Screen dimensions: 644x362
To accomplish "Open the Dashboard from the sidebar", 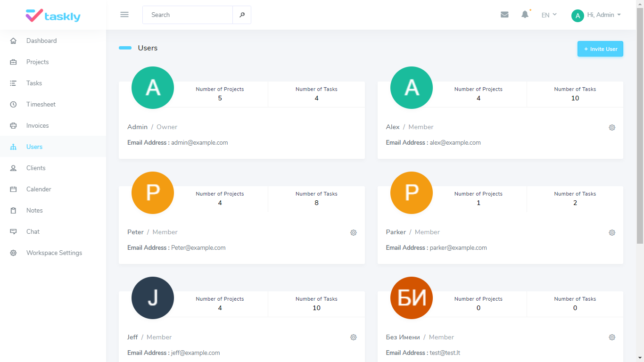I will pos(41,41).
